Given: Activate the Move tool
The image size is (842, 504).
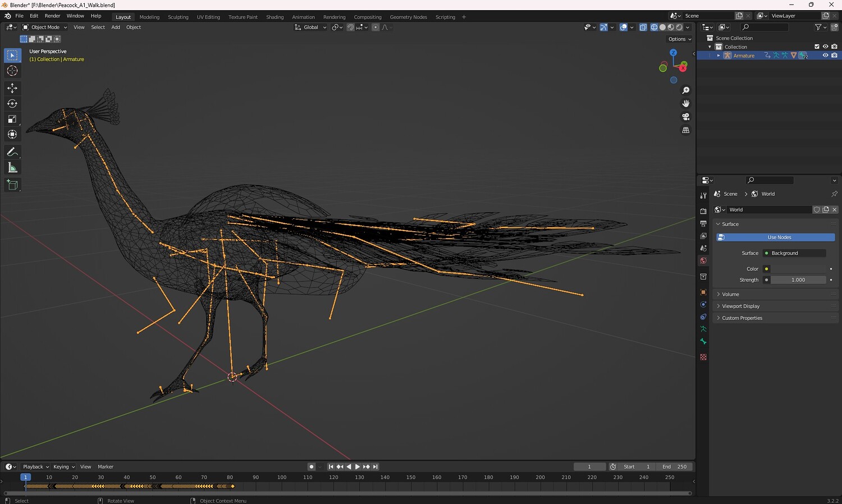Looking at the screenshot, I should [12, 88].
